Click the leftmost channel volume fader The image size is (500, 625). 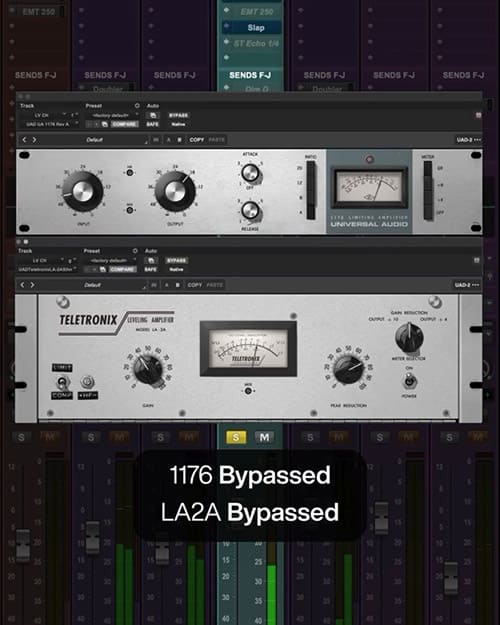[x=23, y=545]
